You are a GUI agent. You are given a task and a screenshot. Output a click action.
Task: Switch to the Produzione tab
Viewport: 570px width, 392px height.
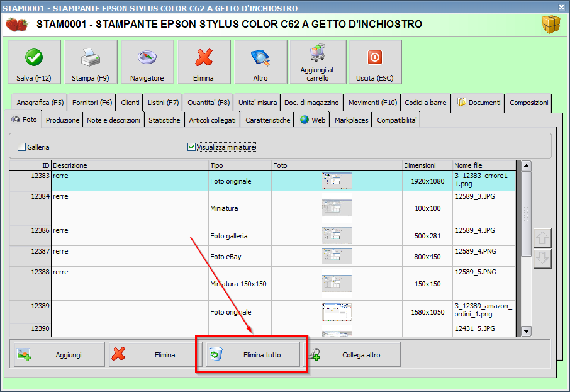pyautogui.click(x=62, y=120)
